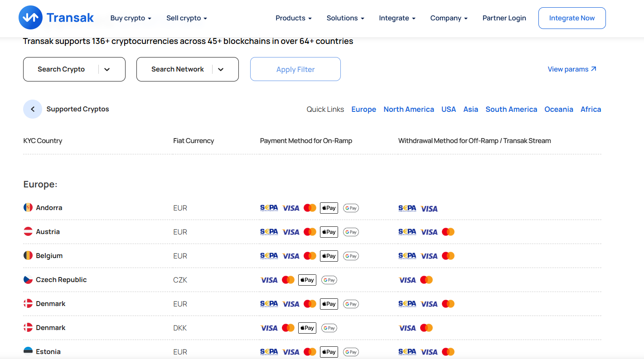
Task: Click Denmark DKK row off-ramp Visa logo
Action: tap(407, 328)
